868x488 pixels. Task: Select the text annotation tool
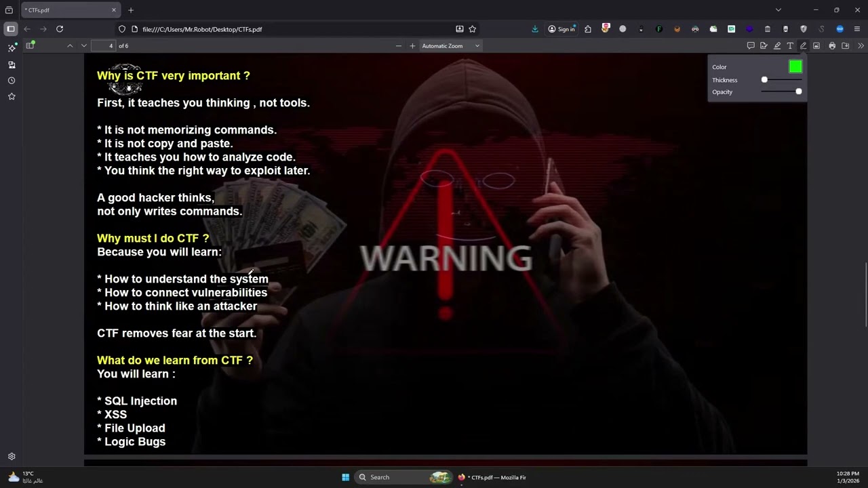point(790,45)
